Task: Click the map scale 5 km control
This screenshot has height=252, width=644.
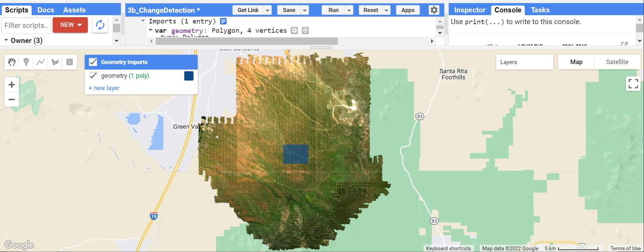Action: click(571, 248)
